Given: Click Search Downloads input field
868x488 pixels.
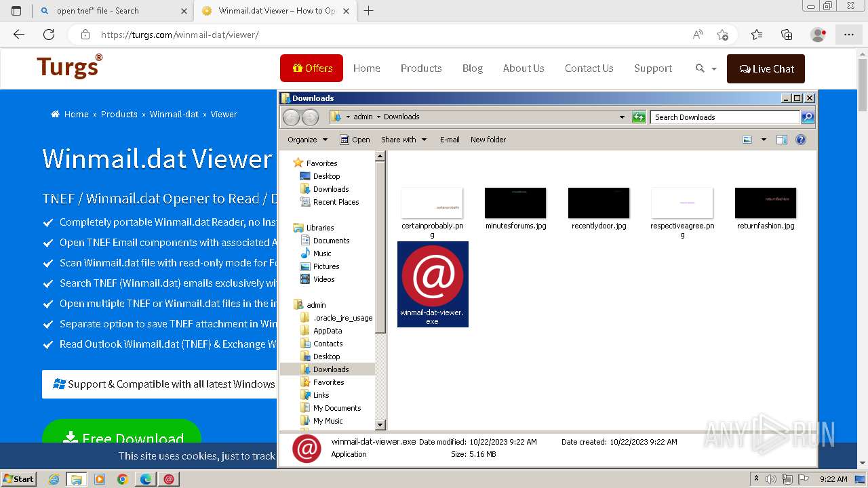Looking at the screenshot, I should point(724,117).
